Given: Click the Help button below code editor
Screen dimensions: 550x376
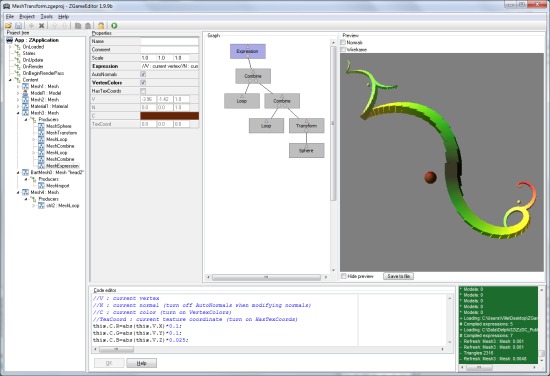Looking at the screenshot, I should click(x=141, y=363).
